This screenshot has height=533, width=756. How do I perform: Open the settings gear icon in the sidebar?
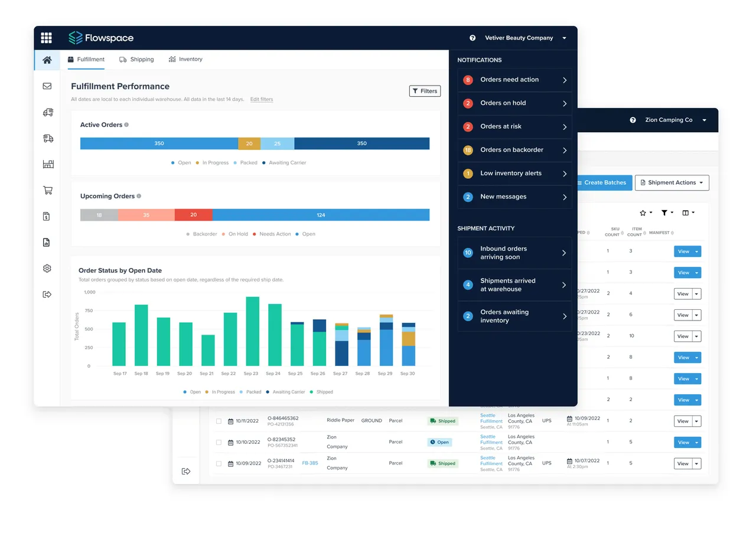coord(47,268)
